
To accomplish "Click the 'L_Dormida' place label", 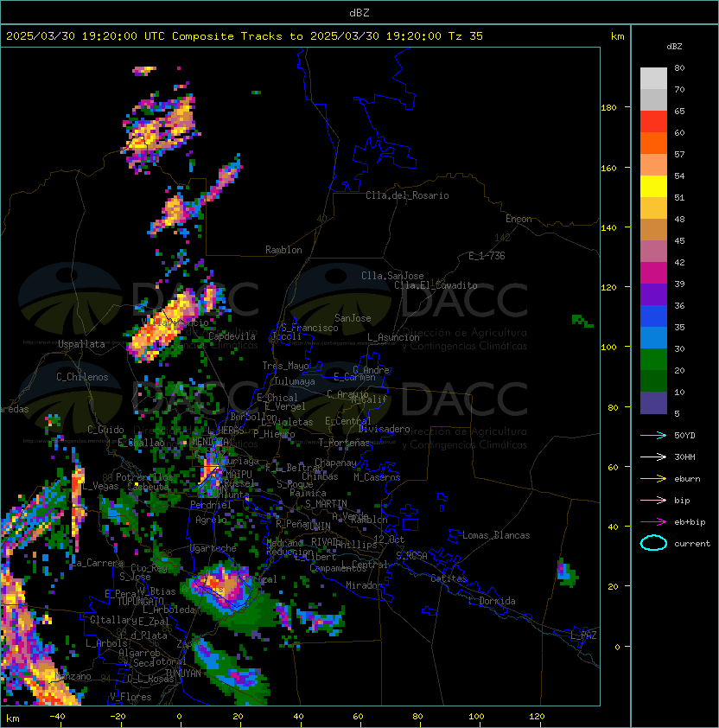I will (492, 601).
